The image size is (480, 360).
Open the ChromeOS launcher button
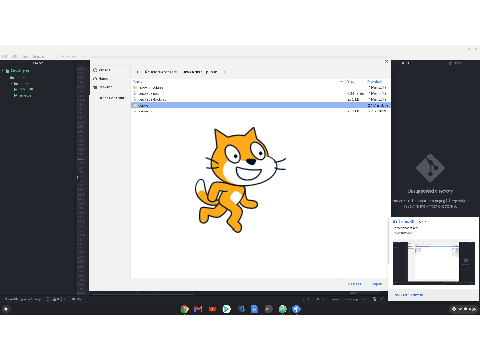[x=6, y=309]
